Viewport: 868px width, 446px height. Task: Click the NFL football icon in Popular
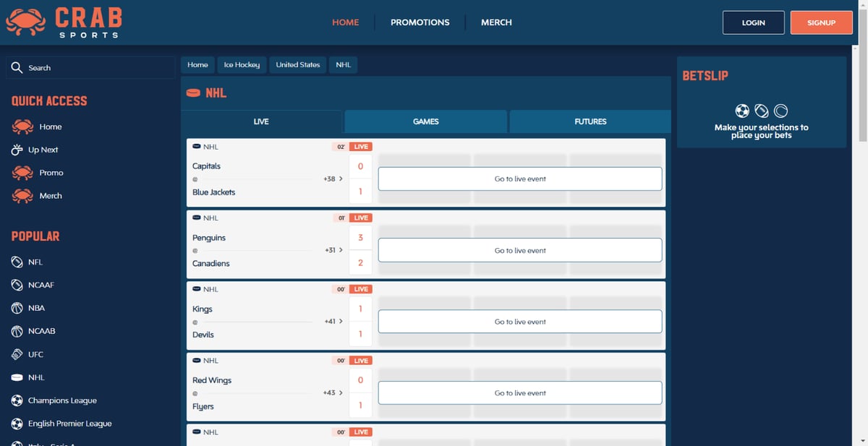pyautogui.click(x=17, y=262)
